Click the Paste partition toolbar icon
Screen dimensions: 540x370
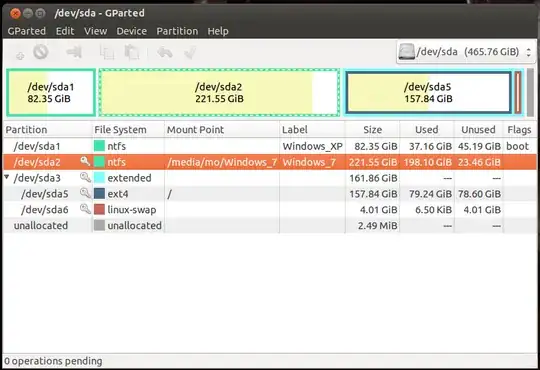tap(132, 53)
